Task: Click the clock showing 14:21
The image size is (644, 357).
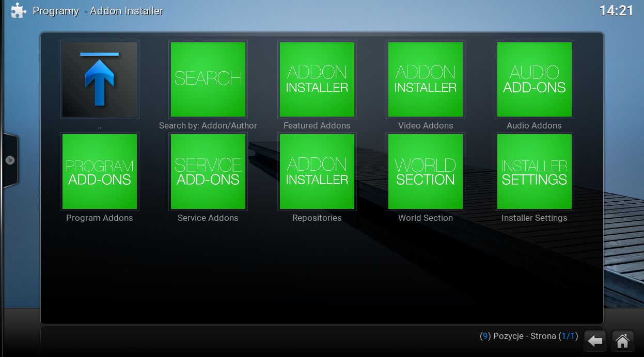Action: click(x=616, y=11)
